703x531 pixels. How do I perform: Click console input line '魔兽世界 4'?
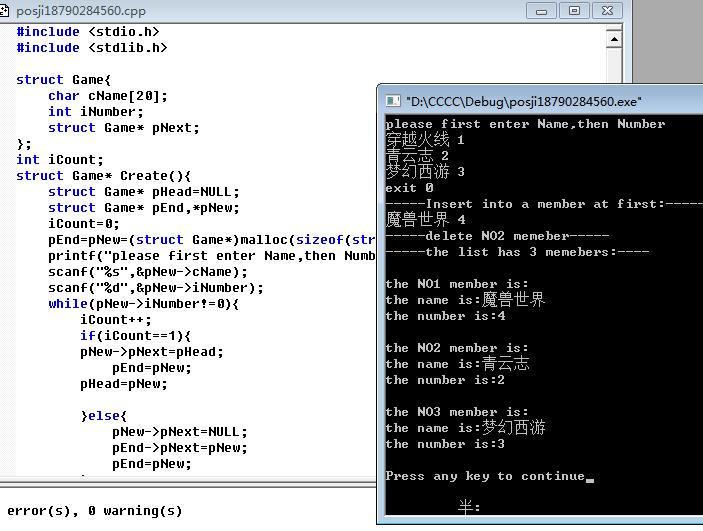tap(425, 220)
